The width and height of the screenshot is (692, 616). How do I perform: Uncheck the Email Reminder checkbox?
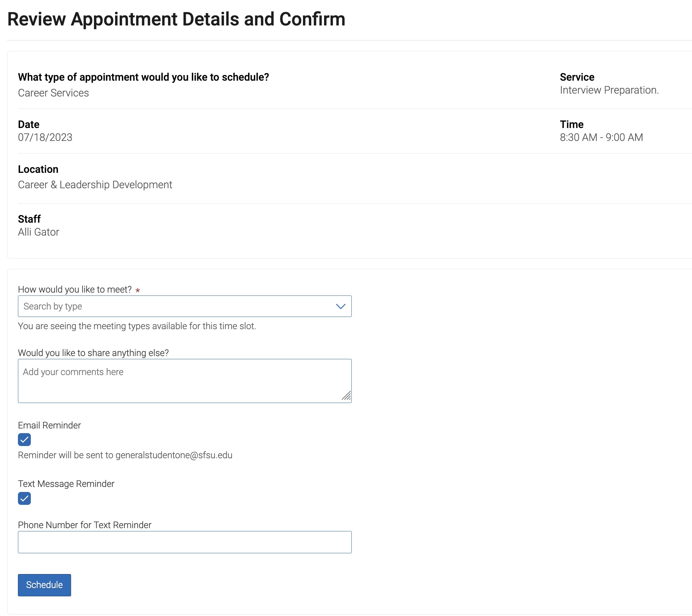tap(24, 440)
